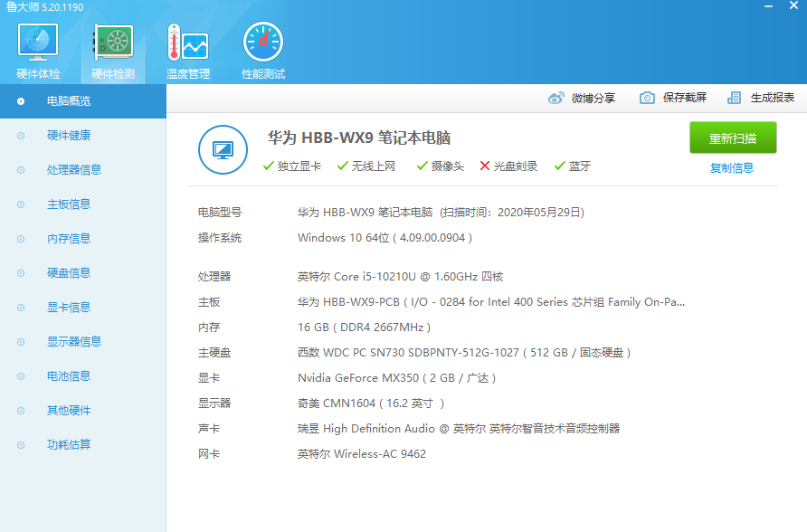Click the Core i5-10210U processor value
The image size is (807, 532).
(x=401, y=277)
